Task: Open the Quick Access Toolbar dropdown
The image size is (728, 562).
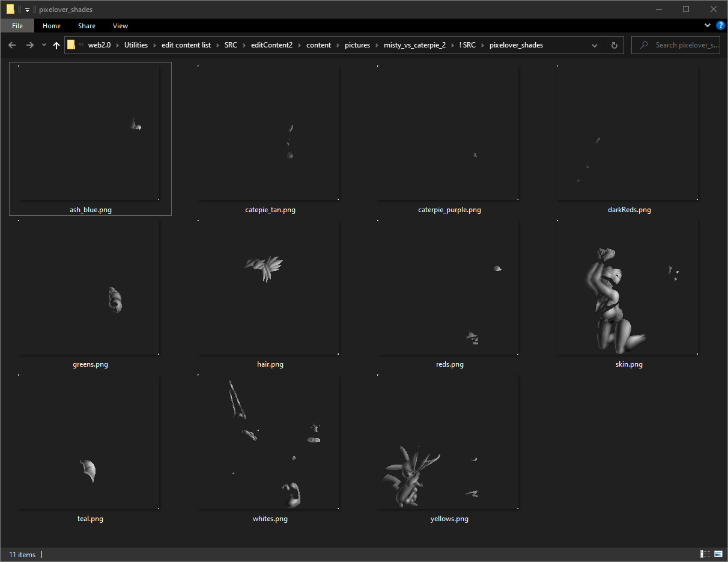Action: [27, 10]
